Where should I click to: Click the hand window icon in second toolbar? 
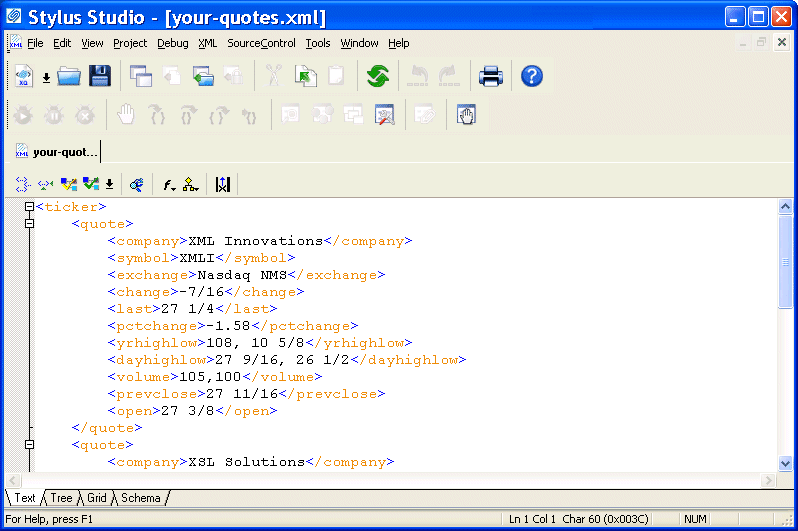coord(466,115)
